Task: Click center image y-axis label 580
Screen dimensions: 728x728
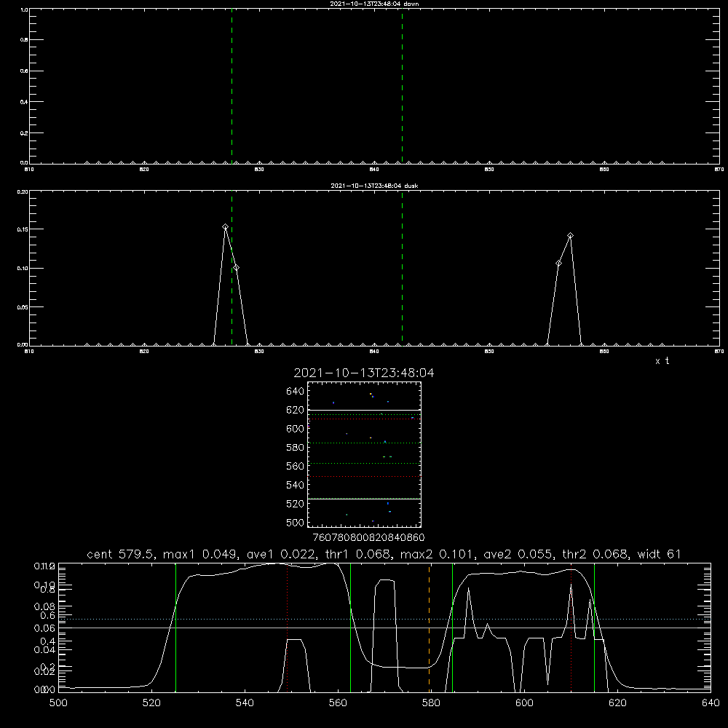Action: (296, 448)
